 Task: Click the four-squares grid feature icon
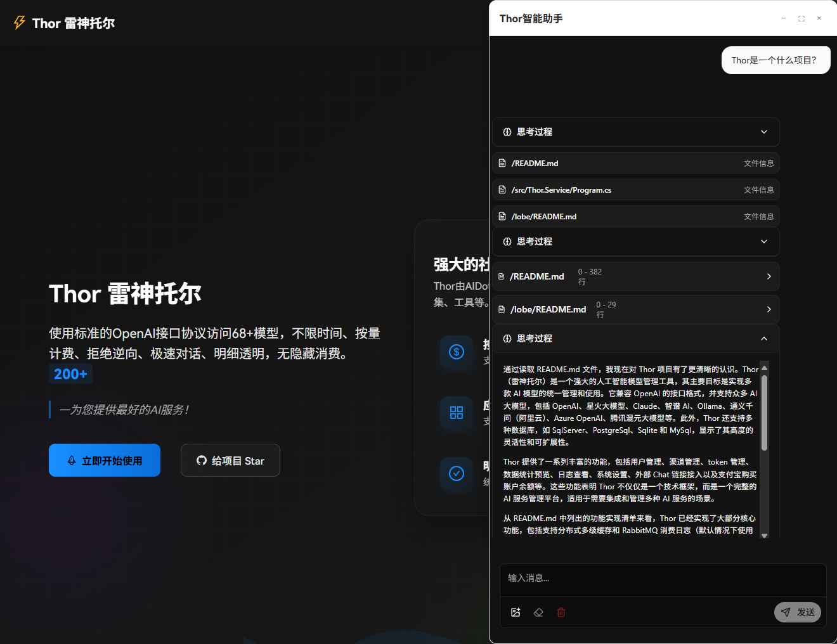(457, 413)
